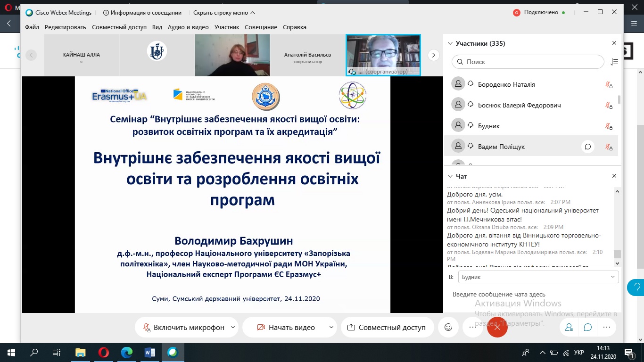This screenshot has height=362, width=644.
Task: Open the Редактировать menu
Action: (66, 27)
